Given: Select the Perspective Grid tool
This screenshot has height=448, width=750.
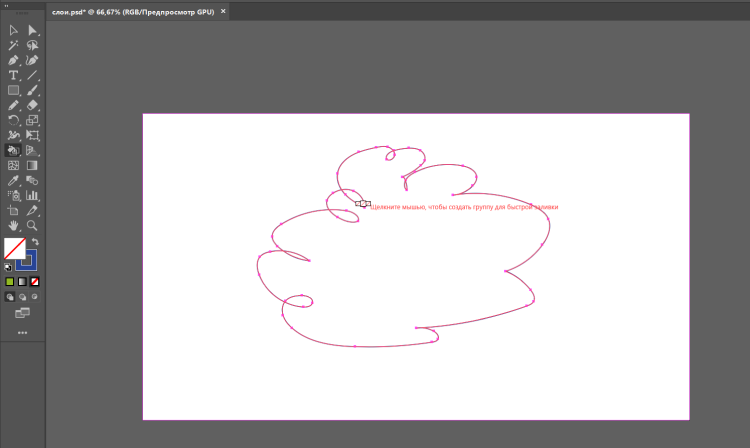Looking at the screenshot, I should (32, 150).
